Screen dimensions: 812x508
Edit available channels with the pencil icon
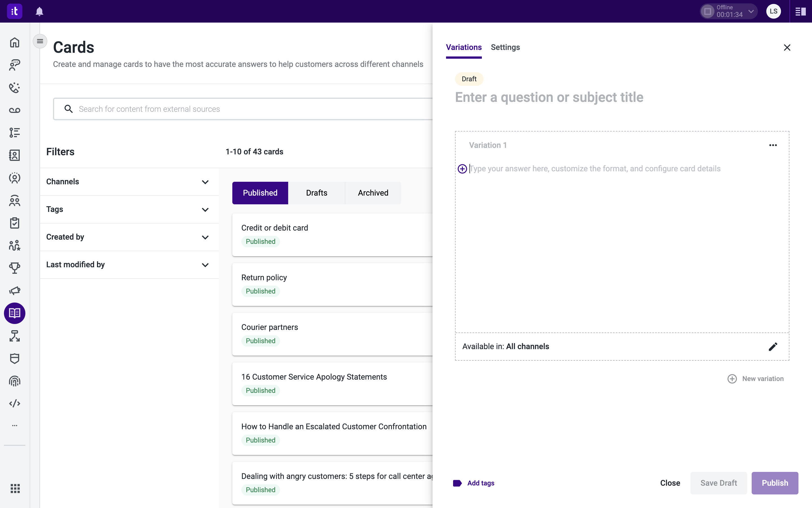click(x=773, y=347)
